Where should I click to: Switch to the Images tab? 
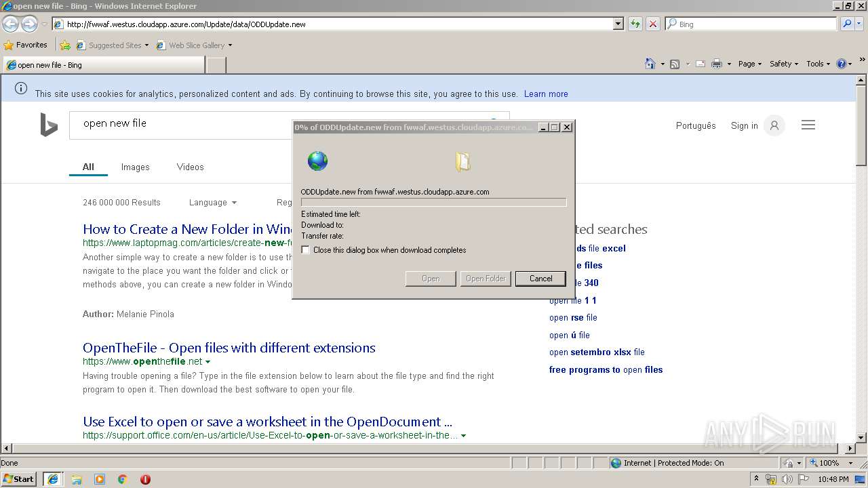135,167
